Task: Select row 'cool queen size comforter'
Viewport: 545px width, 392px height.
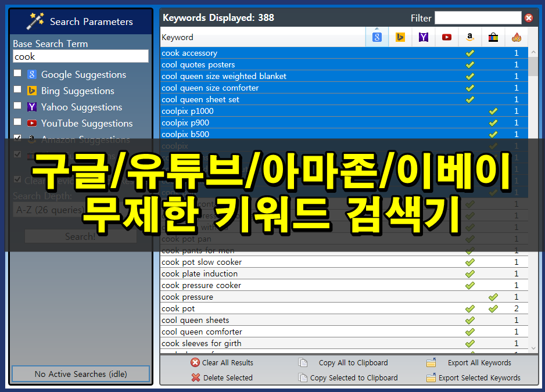Action: 344,88
